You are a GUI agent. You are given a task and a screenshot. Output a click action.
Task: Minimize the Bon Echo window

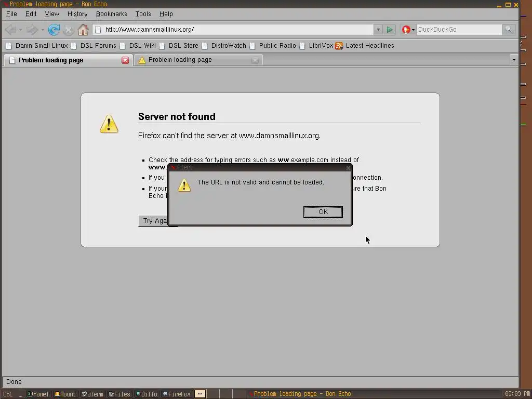pyautogui.click(x=499, y=5)
